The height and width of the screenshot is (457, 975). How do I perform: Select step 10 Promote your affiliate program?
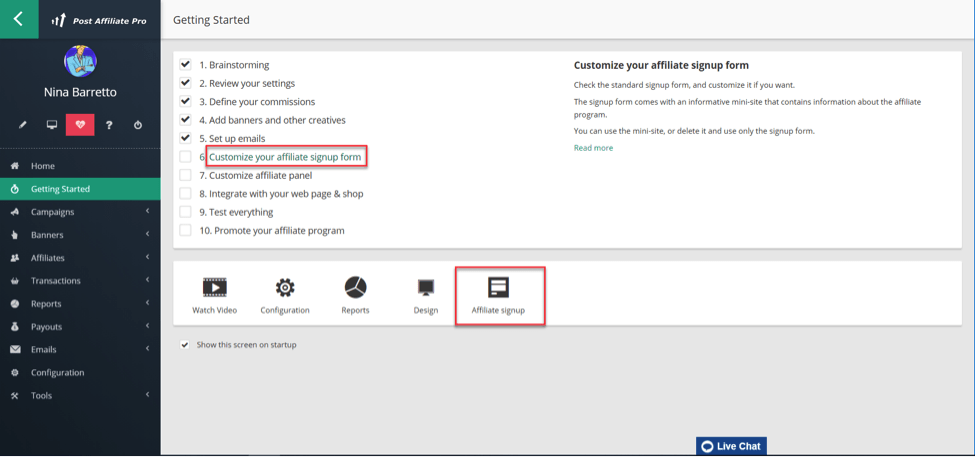[272, 231]
